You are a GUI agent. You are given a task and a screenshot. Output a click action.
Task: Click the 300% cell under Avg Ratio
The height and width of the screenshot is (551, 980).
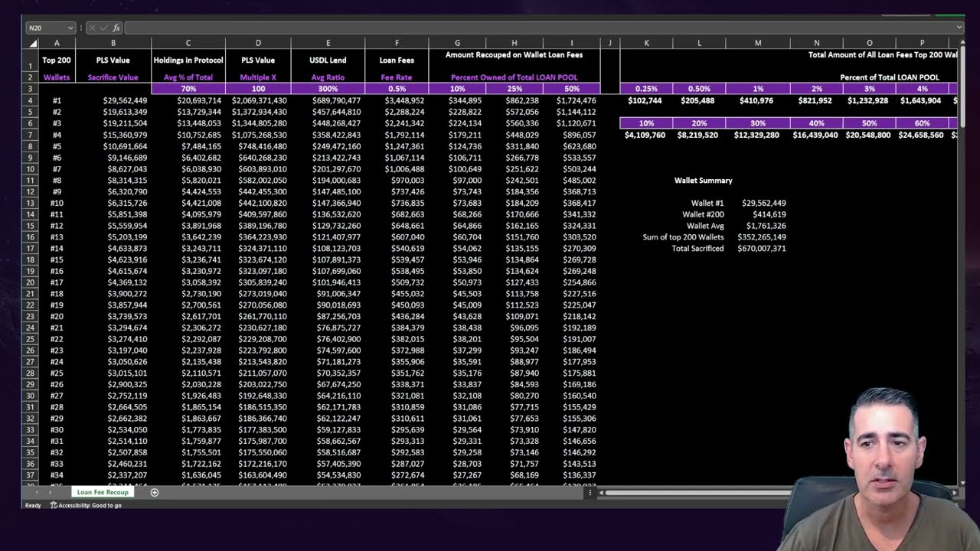(x=328, y=89)
